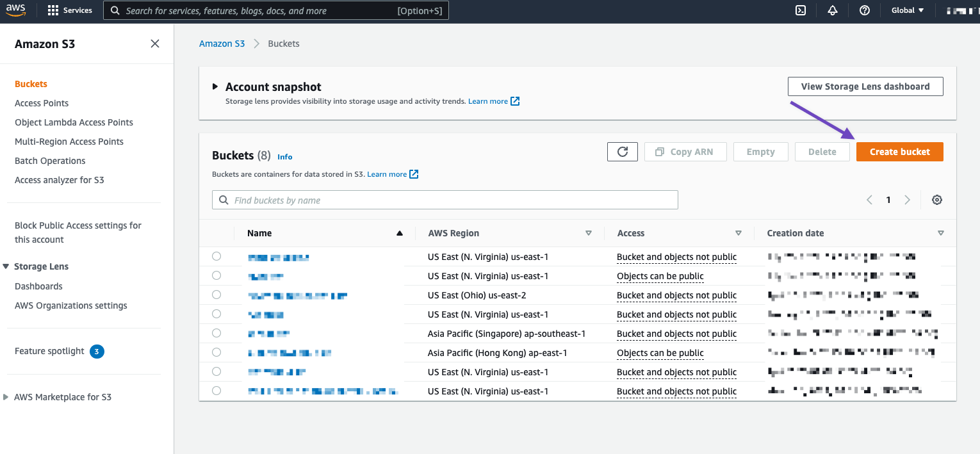
Task: Close the Amazon S3 sidebar with the X
Action: point(154,44)
